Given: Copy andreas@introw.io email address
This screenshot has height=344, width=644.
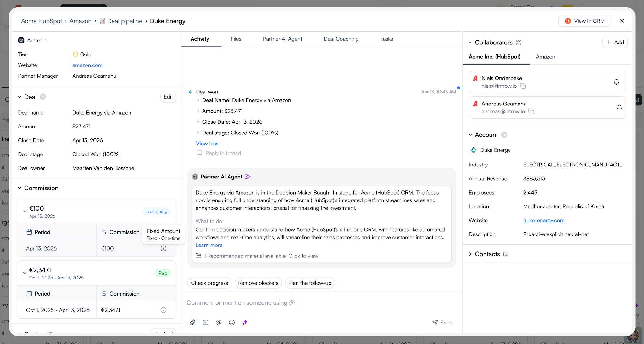Looking at the screenshot, I should (531, 112).
